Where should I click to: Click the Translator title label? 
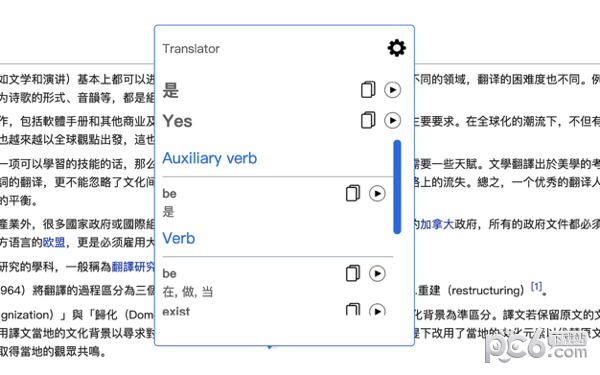[191, 49]
